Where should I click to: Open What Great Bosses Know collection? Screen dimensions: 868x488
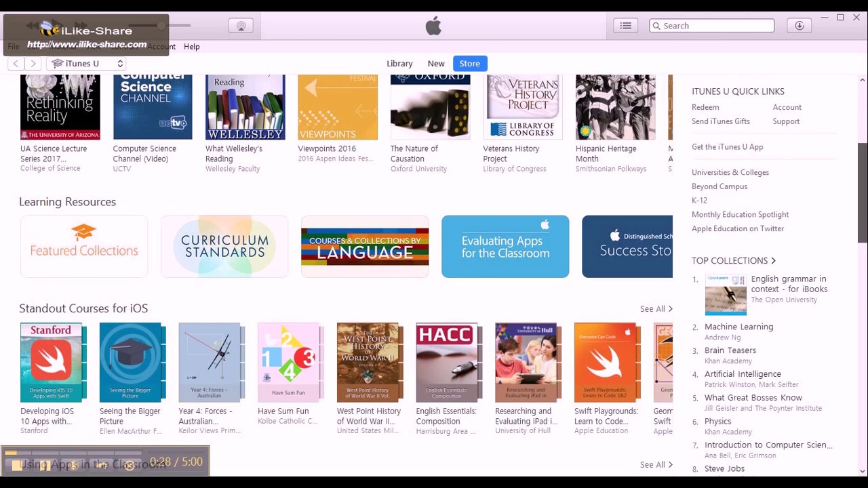[x=753, y=398]
